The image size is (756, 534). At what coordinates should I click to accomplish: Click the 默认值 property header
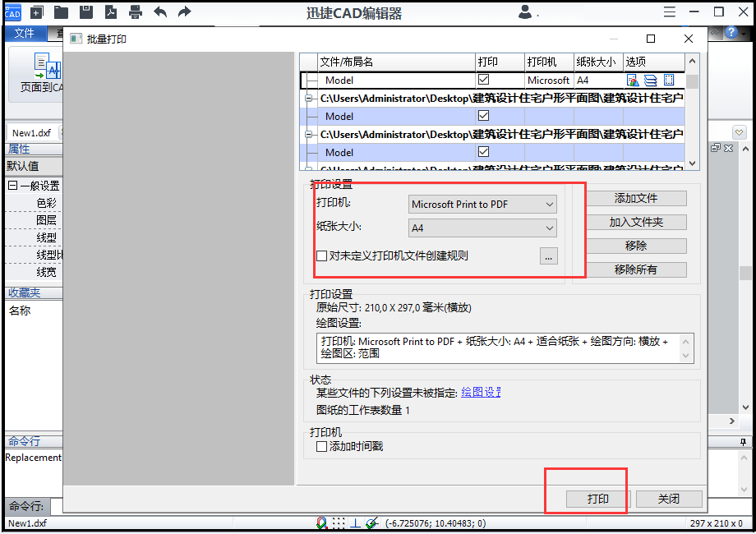point(34,166)
